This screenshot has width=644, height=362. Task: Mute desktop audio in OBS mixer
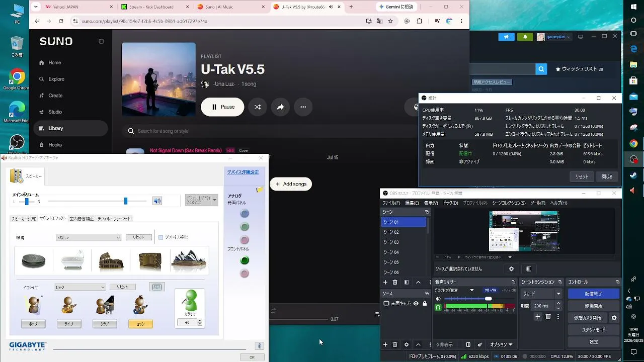[438, 299]
